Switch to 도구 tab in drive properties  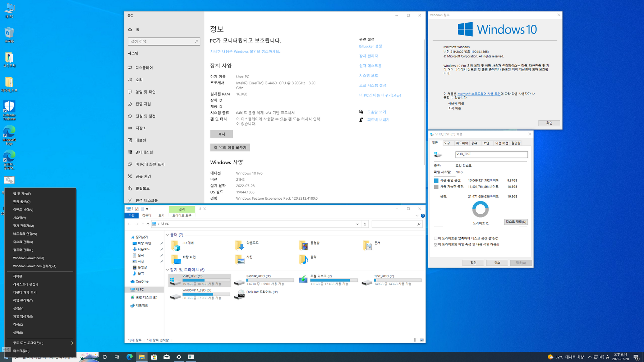[447, 143]
